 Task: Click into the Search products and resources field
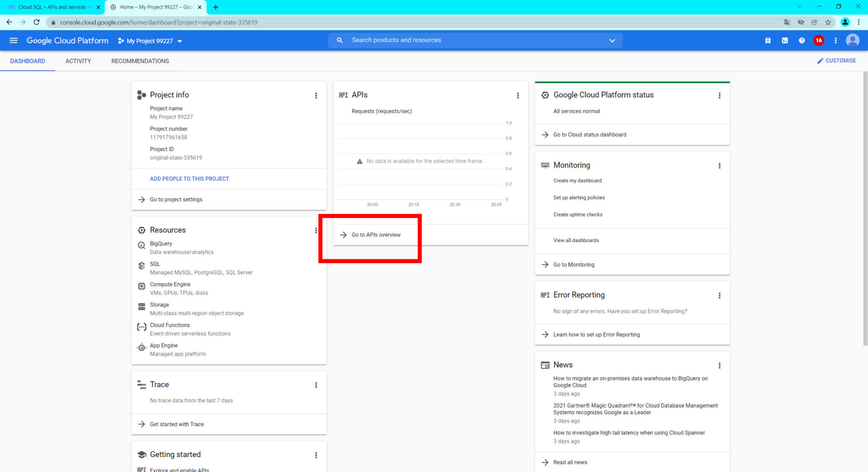point(475,40)
